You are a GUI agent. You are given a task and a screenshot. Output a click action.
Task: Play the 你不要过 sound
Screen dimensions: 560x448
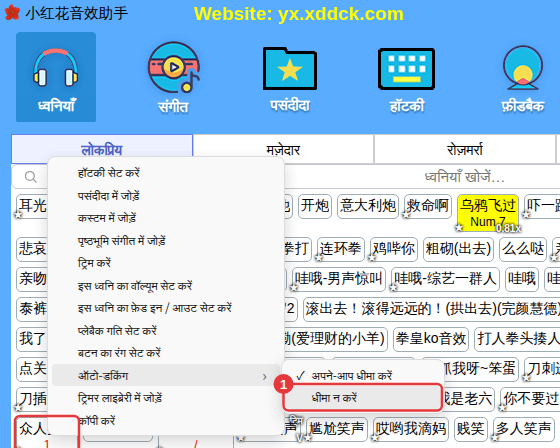point(530,399)
